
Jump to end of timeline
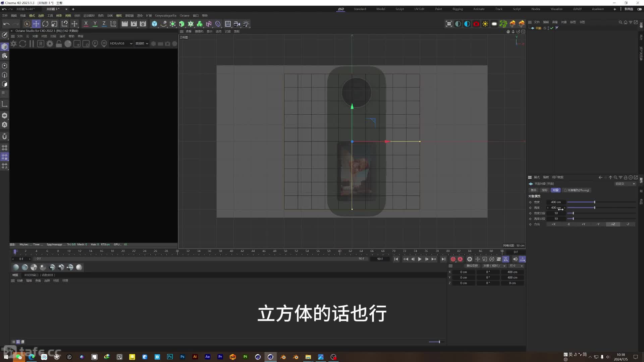[443, 259]
